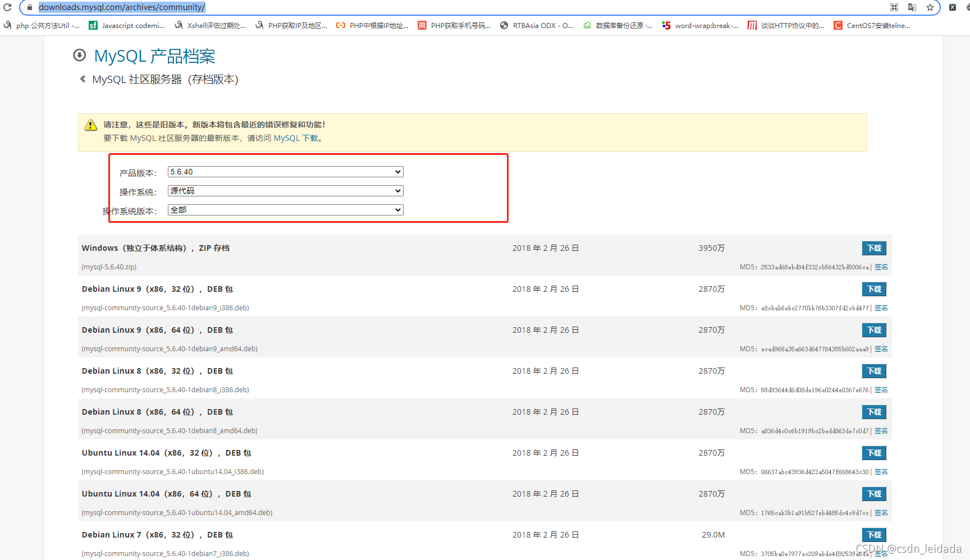Open the 'CentOS7安装telne...' bookmark
970x560 pixels.
point(872,25)
